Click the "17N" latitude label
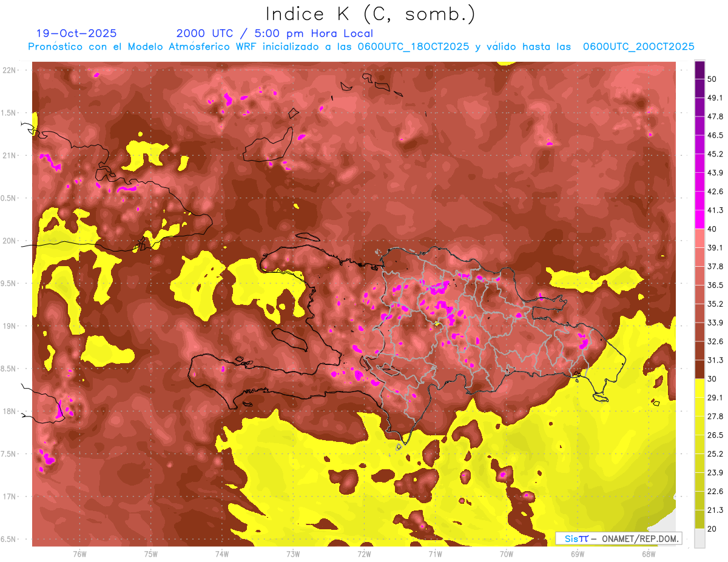The height and width of the screenshot is (562, 728). pos(10,497)
